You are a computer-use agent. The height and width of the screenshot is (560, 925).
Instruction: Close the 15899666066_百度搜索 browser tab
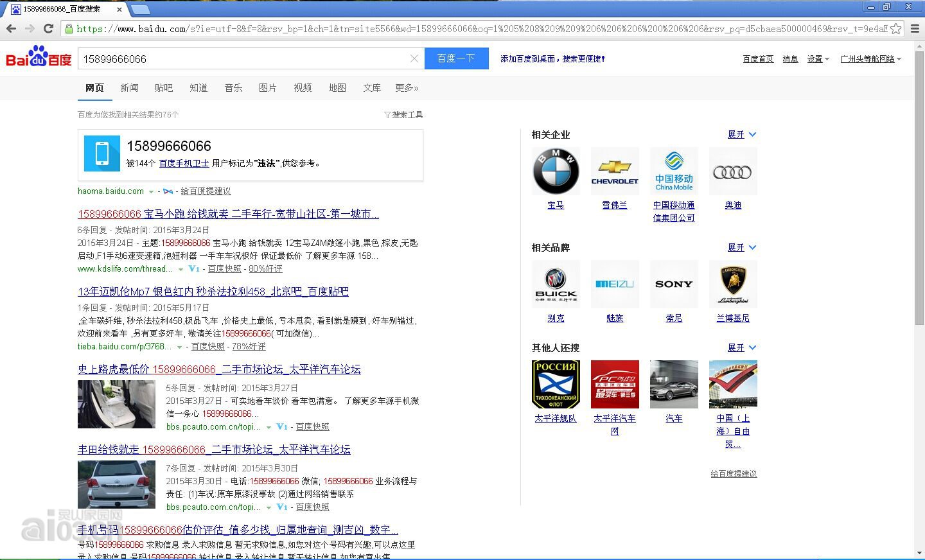tap(119, 9)
